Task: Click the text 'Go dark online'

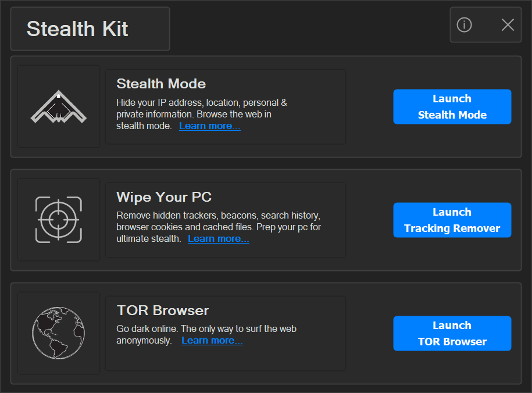Action: point(147,329)
